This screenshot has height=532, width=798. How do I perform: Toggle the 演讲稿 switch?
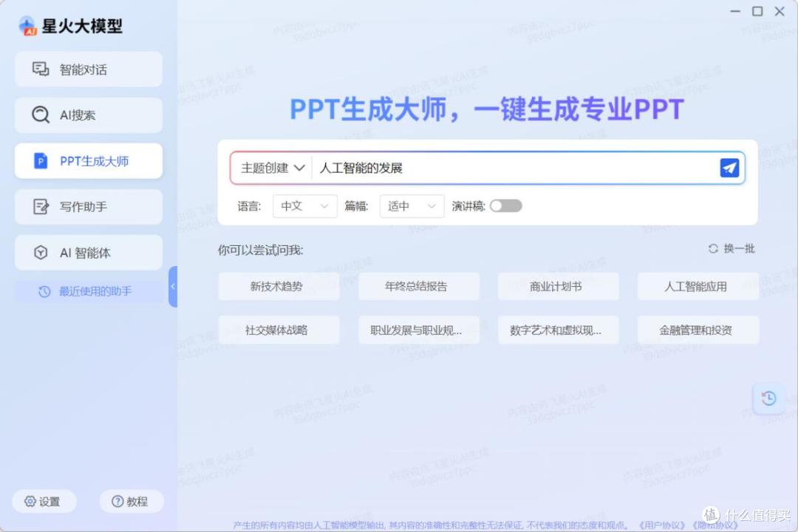506,205
